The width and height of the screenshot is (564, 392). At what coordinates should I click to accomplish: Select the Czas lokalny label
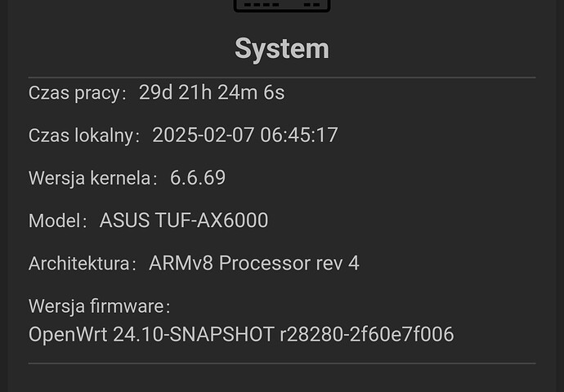point(84,136)
